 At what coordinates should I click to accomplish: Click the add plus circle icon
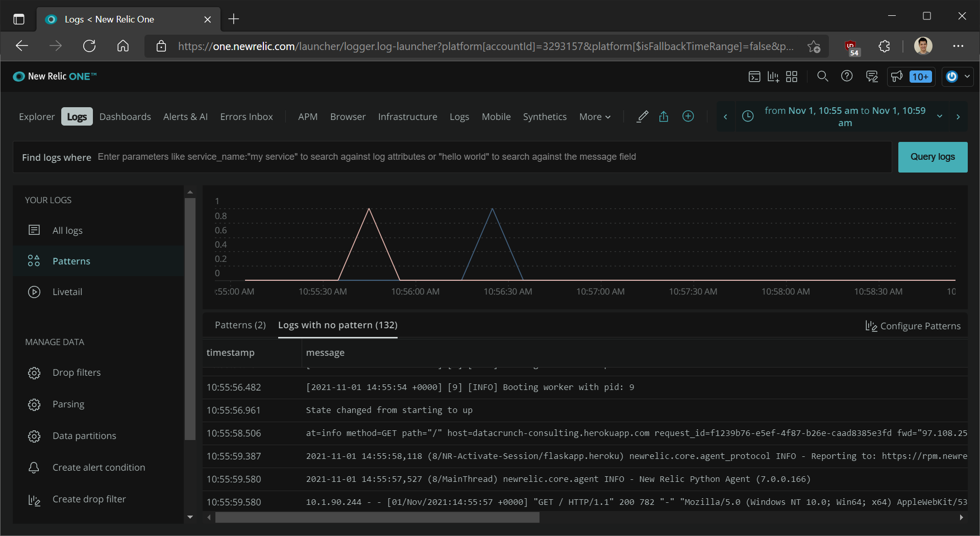(688, 116)
